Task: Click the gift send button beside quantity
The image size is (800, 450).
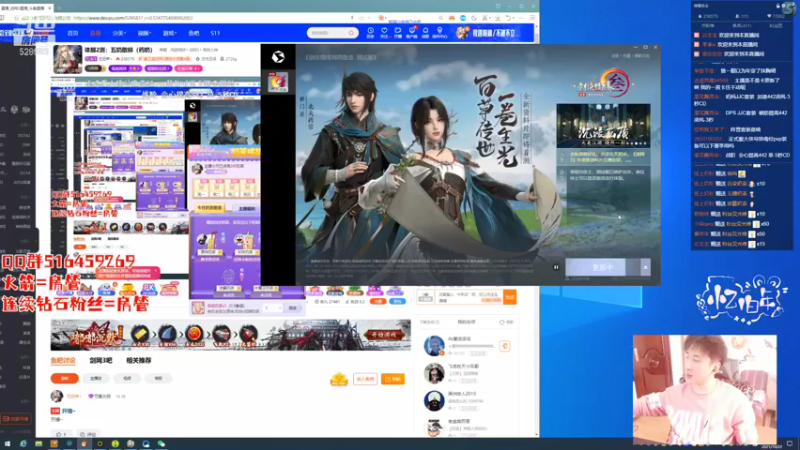Action: tap(293, 308)
